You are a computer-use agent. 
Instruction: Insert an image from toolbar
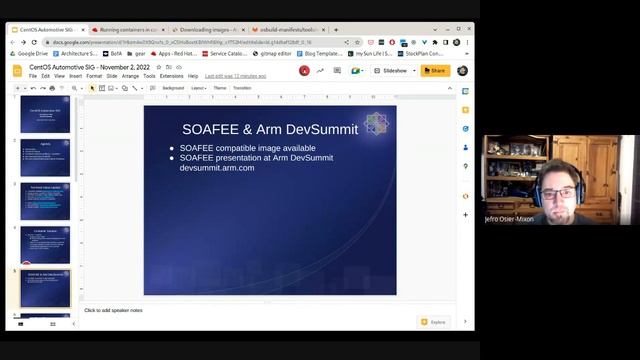point(111,88)
